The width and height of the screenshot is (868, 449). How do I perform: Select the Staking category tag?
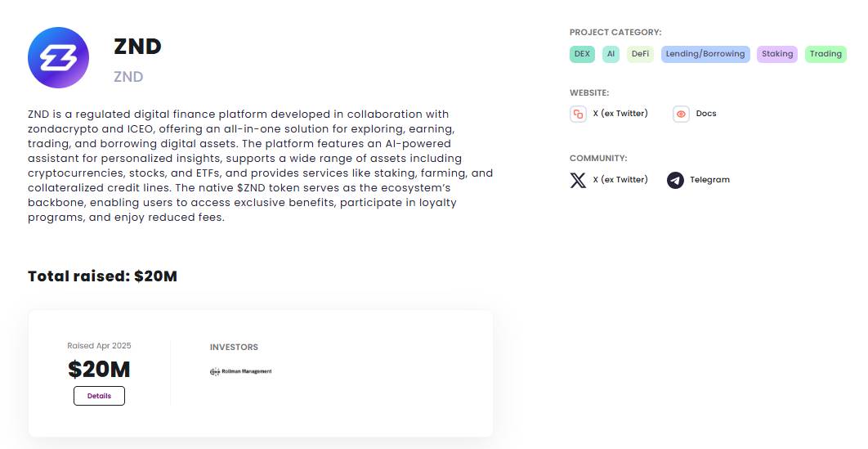777,54
